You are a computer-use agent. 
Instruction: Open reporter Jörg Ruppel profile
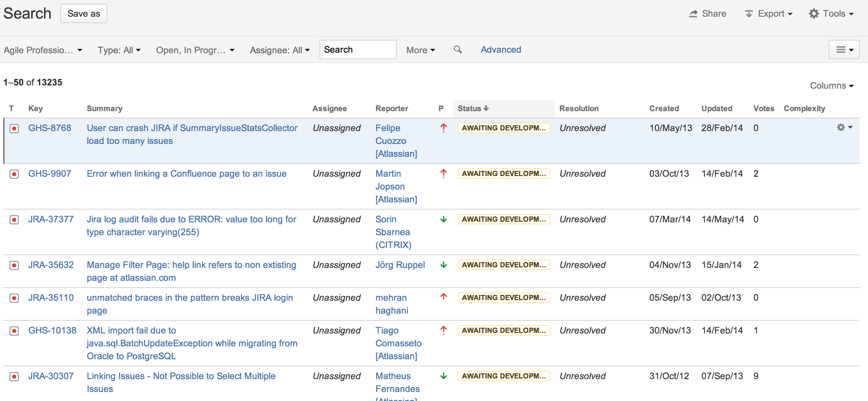coord(400,265)
